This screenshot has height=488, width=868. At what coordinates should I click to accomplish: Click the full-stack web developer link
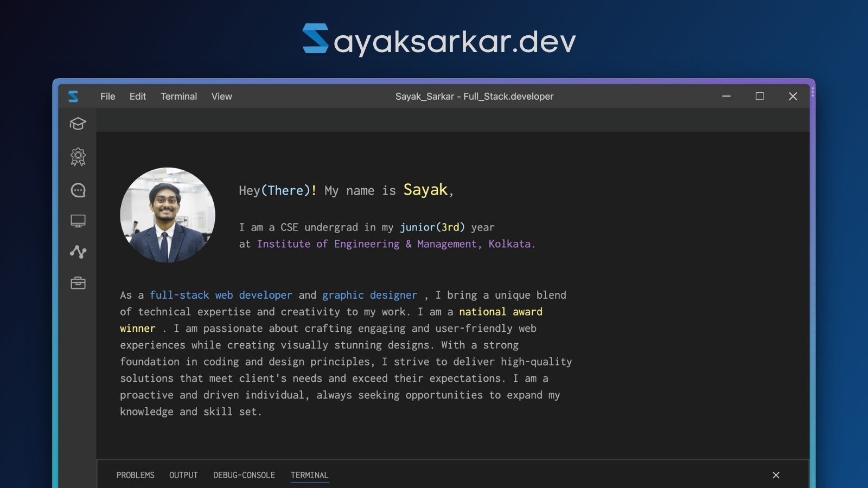pos(221,295)
